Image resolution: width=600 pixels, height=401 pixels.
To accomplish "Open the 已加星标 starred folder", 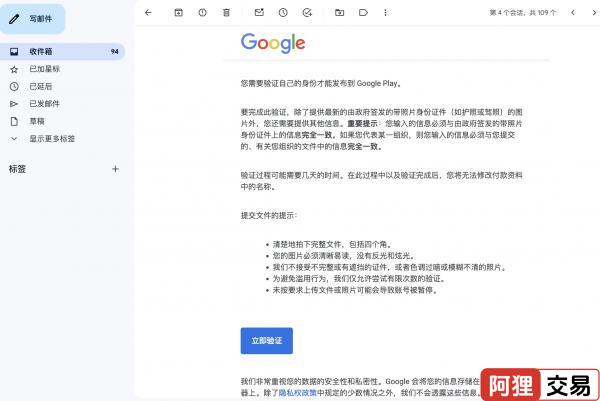I will (46, 69).
